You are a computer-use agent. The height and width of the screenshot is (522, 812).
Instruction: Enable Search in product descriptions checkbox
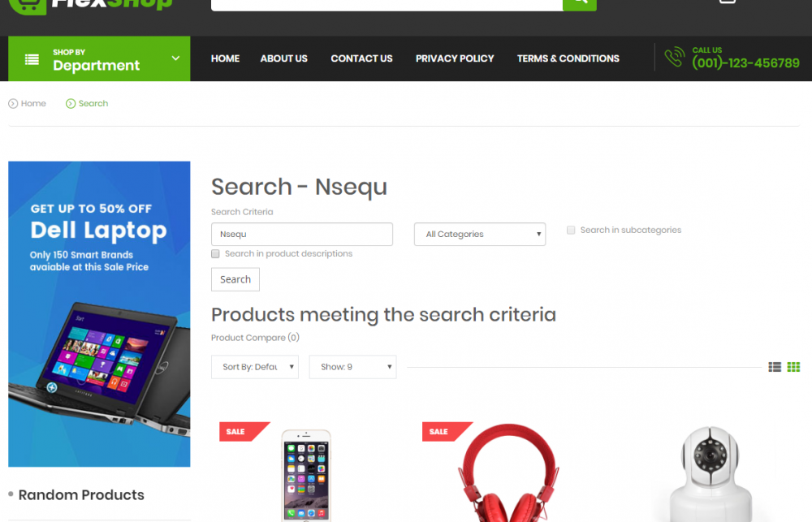(x=215, y=254)
